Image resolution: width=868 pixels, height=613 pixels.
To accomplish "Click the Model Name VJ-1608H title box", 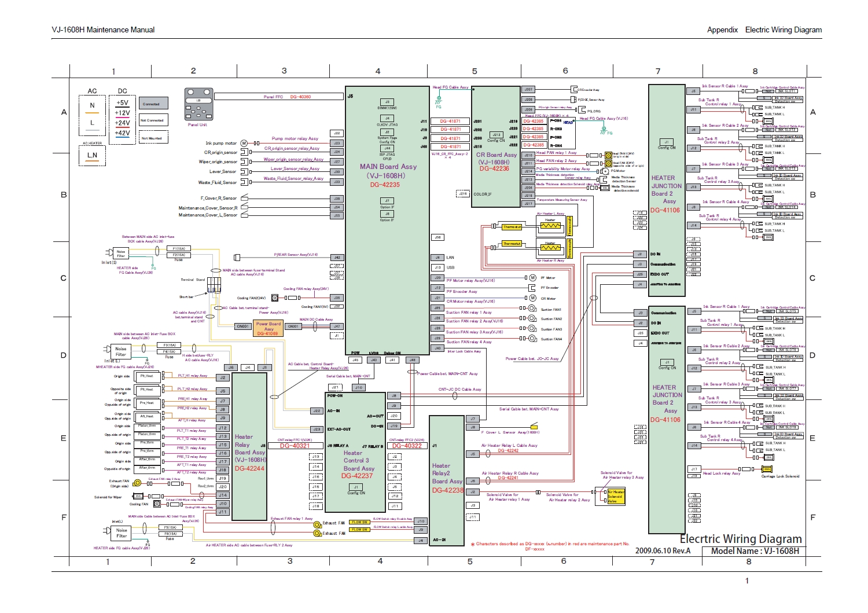I will click(x=755, y=551).
